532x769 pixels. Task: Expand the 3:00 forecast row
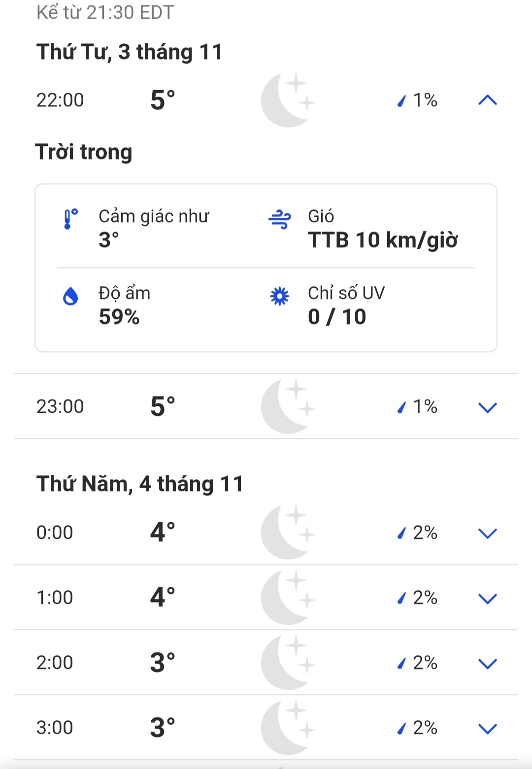click(487, 728)
